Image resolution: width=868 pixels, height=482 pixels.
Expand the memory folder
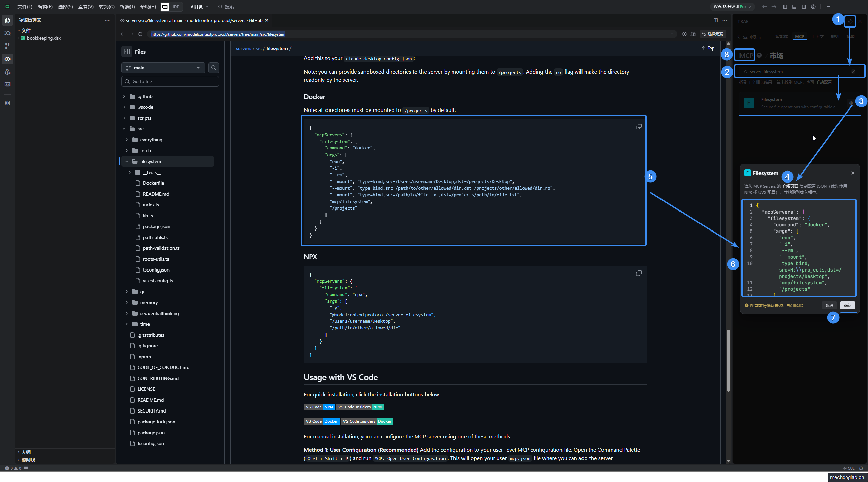pyautogui.click(x=127, y=302)
